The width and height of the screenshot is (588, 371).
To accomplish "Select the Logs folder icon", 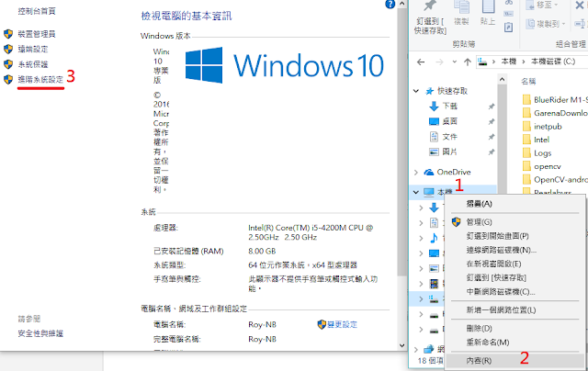I will pyautogui.click(x=526, y=152).
